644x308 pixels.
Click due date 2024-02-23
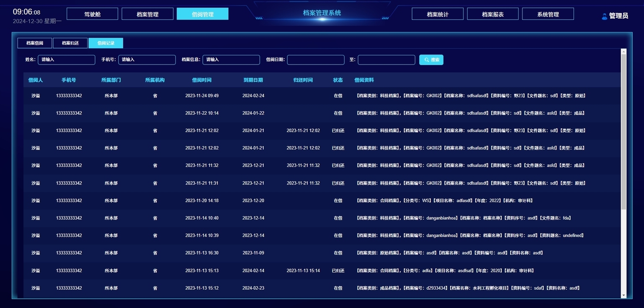point(253,288)
